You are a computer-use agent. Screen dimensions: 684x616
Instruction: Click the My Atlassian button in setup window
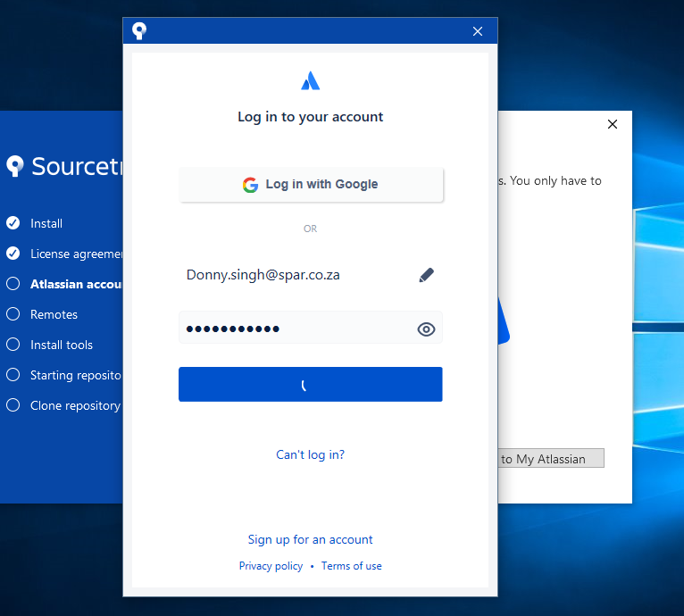pos(551,458)
